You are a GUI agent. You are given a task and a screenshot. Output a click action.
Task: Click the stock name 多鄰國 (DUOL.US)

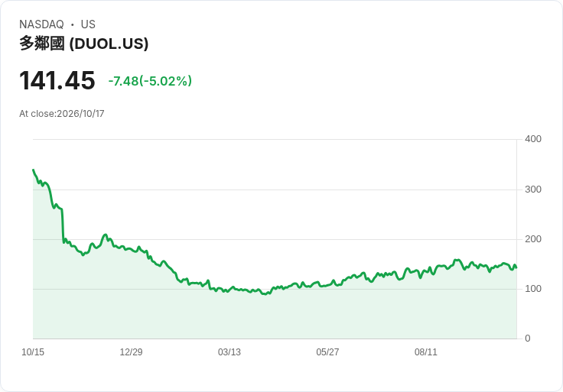point(83,44)
